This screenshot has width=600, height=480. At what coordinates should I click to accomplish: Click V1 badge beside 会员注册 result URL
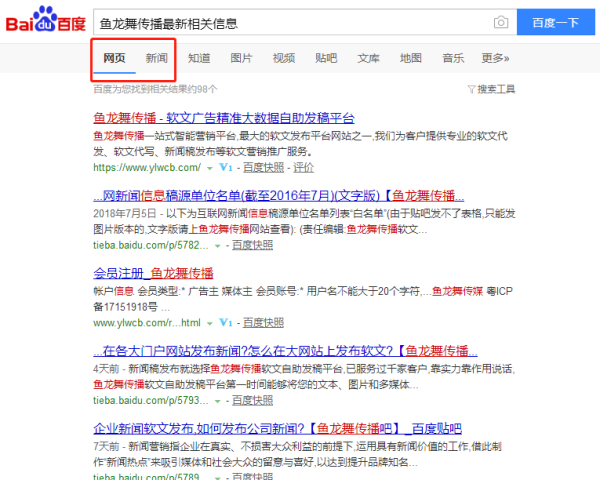(x=225, y=323)
